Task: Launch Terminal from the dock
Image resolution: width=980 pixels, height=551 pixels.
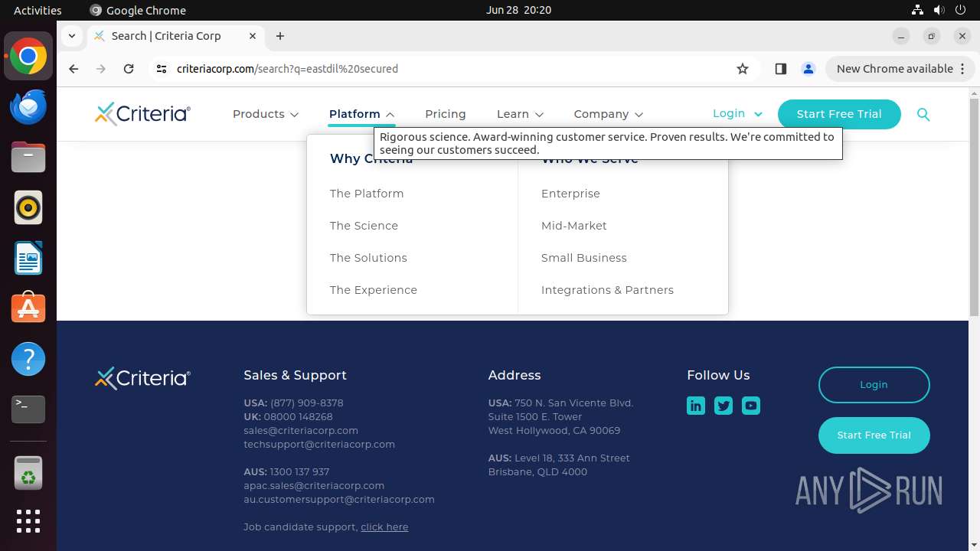Action: point(28,409)
